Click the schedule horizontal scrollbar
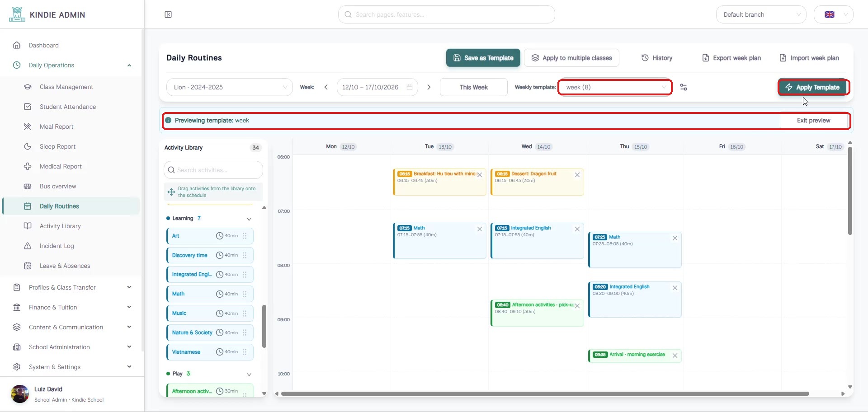This screenshot has width=868, height=412. click(x=545, y=393)
